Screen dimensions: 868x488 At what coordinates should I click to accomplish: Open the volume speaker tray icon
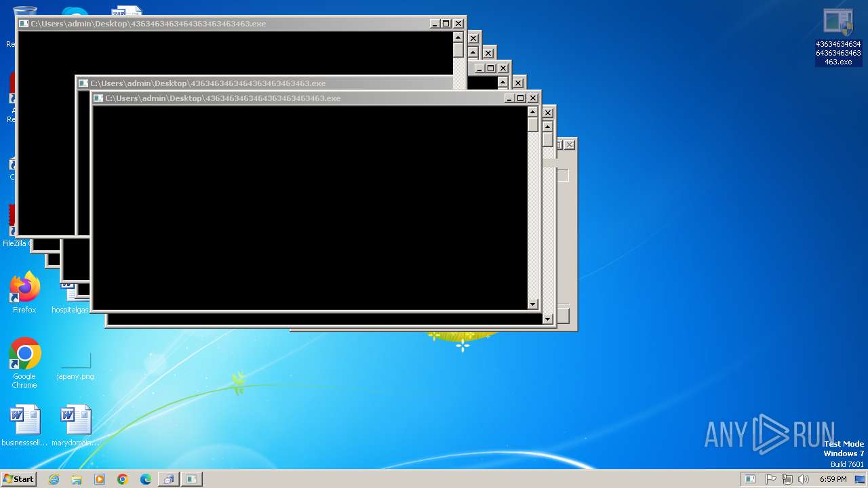click(804, 479)
